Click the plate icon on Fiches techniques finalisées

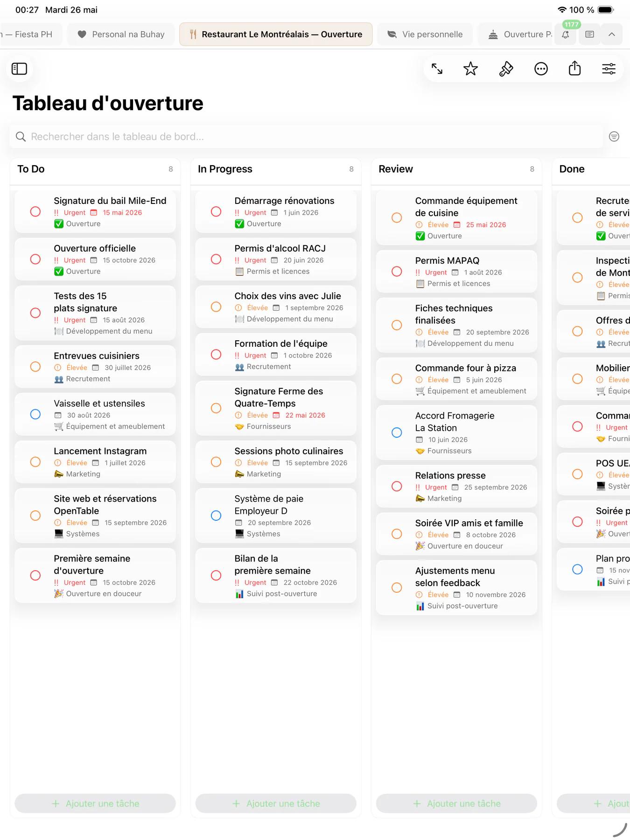click(420, 343)
